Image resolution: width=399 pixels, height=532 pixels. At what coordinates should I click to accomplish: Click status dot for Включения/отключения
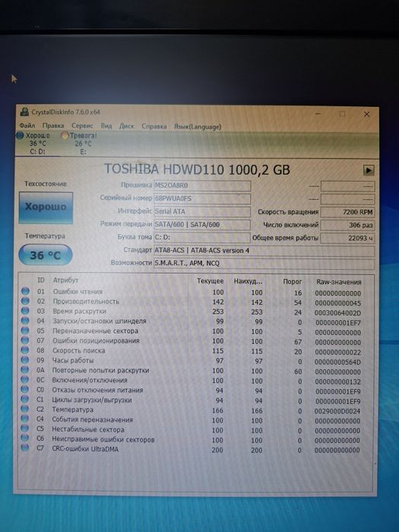coord(25,379)
